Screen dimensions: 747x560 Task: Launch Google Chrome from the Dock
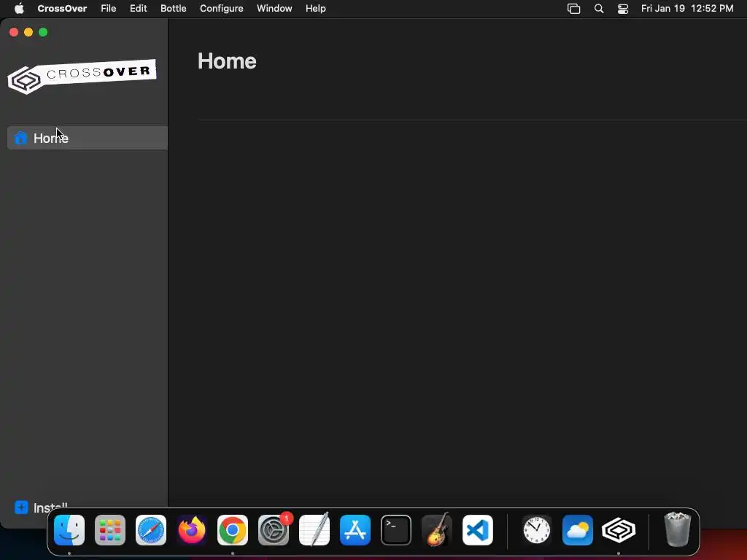pos(233,530)
